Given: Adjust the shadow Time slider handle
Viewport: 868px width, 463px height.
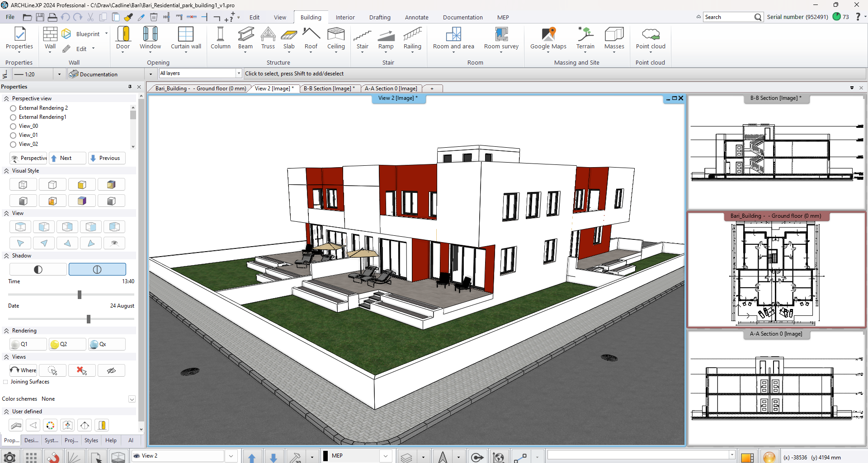Looking at the screenshot, I should 80,295.
